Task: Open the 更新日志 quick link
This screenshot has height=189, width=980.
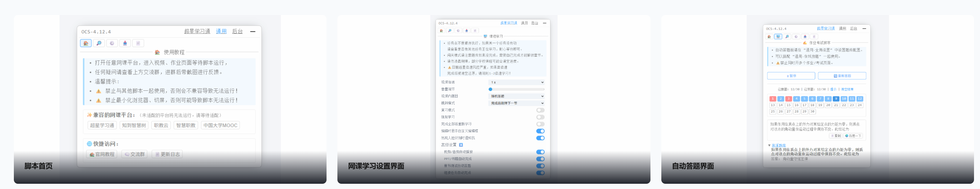Action: click(x=167, y=154)
